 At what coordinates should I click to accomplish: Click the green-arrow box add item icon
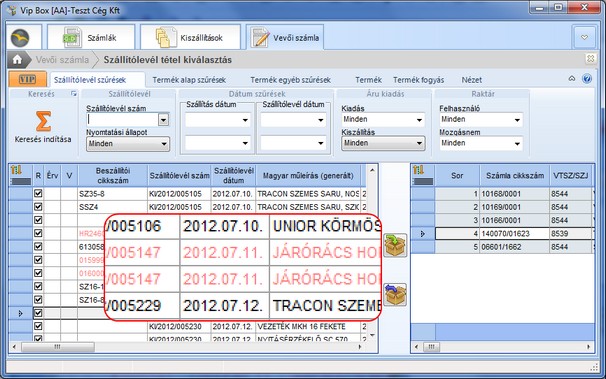pyautogui.click(x=395, y=245)
